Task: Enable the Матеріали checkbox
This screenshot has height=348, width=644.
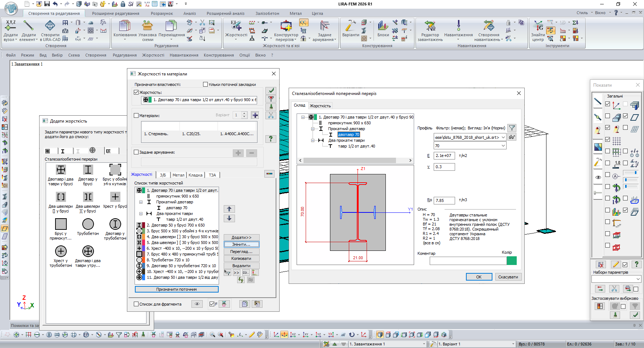Action: point(136,116)
